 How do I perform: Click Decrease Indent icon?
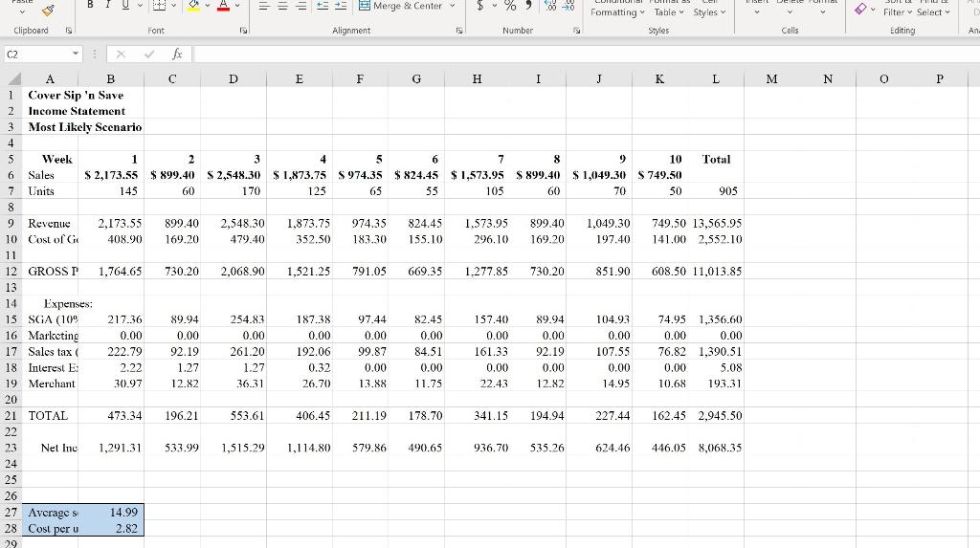(323, 6)
